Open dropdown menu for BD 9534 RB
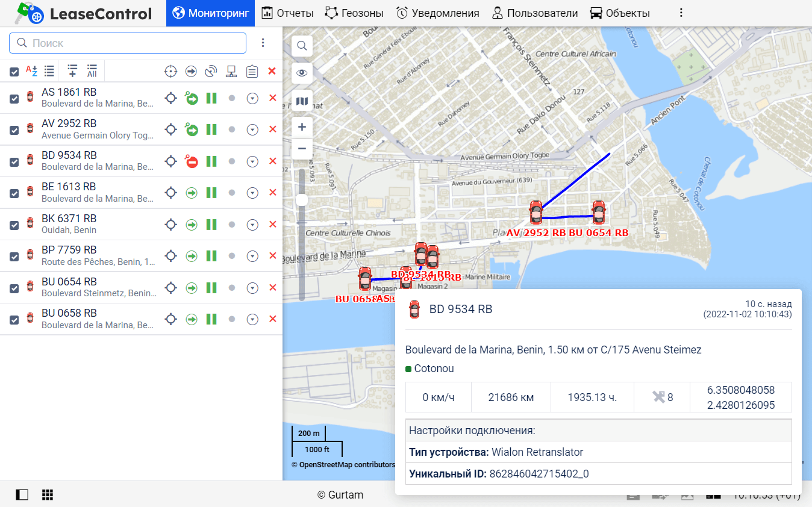The width and height of the screenshot is (812, 507). point(252,161)
